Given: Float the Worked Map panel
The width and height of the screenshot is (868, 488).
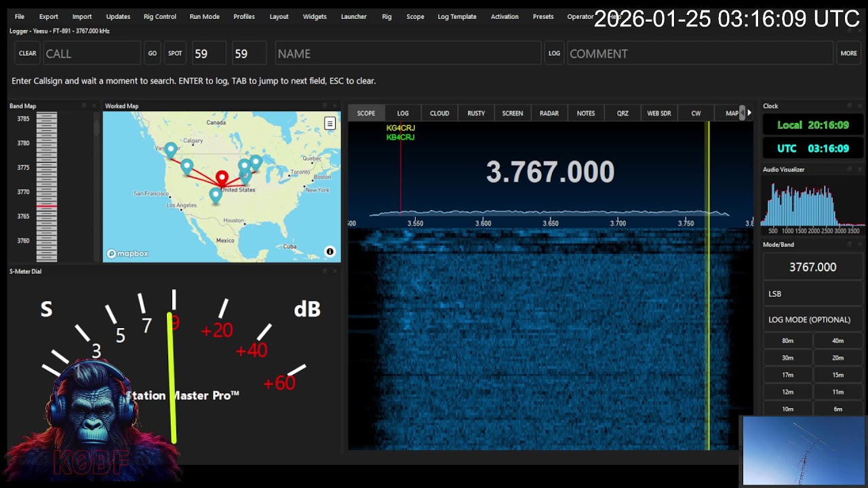Looking at the screenshot, I should 325,106.
